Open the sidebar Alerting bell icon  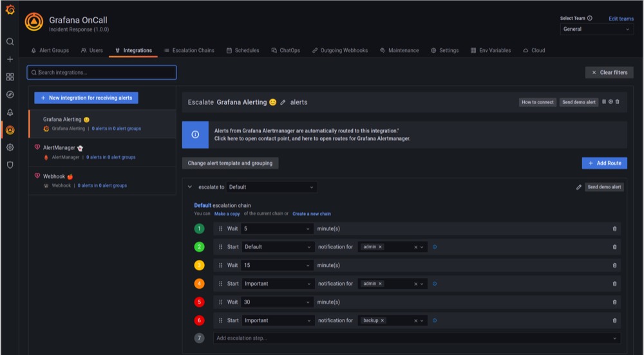tap(10, 112)
